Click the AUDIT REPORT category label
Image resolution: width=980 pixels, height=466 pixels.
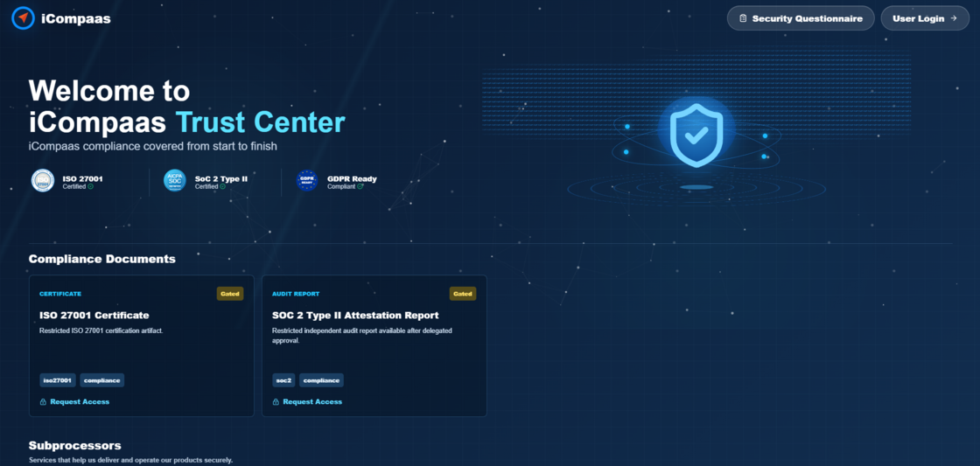pos(297,294)
